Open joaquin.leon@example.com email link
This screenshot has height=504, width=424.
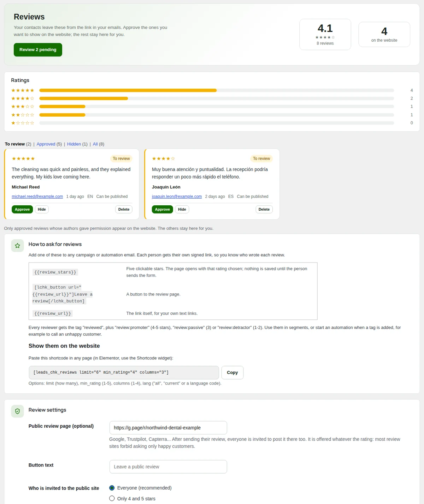point(177,197)
